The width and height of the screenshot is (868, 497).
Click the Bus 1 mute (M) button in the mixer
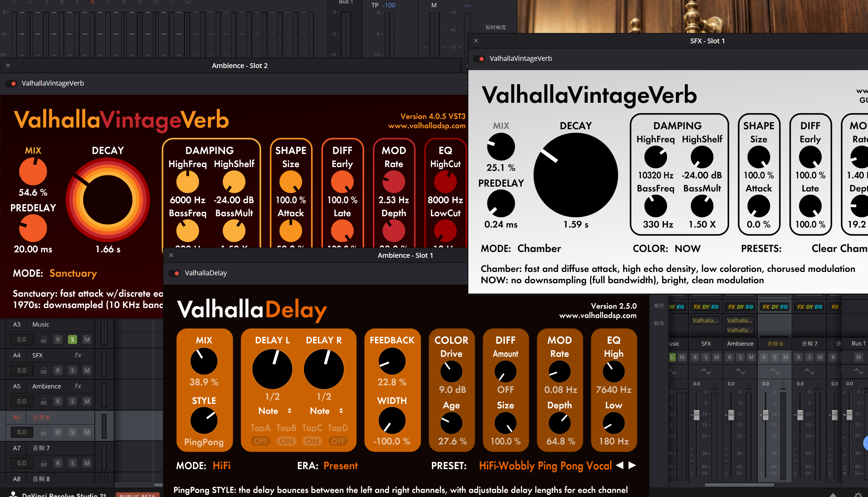click(858, 357)
